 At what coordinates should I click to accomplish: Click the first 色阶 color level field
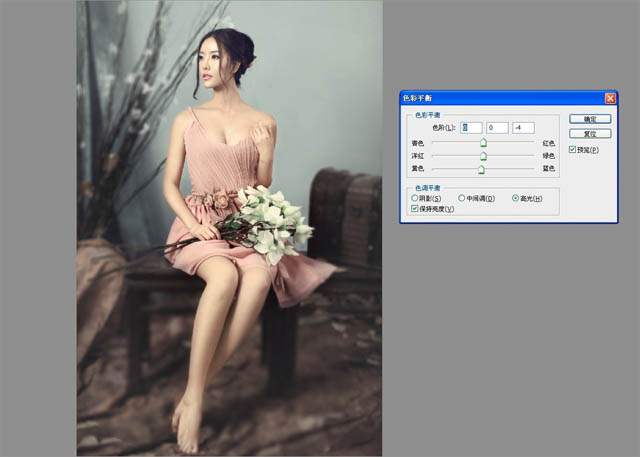click(x=470, y=128)
